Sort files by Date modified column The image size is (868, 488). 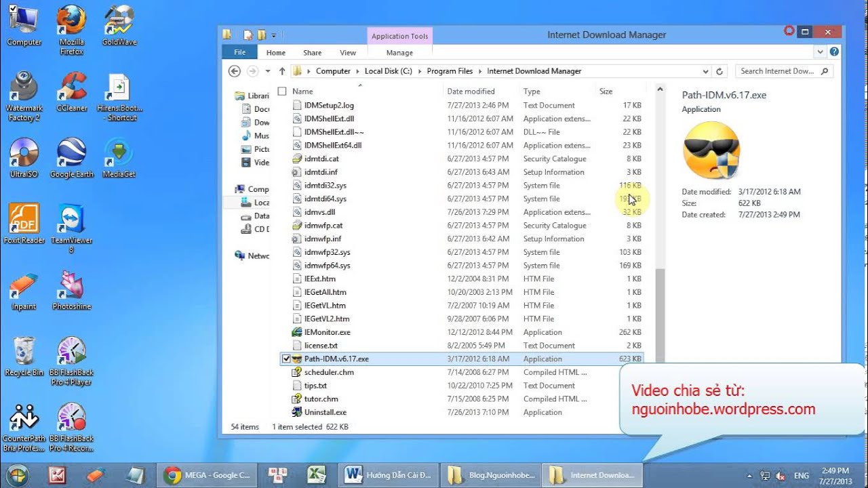coord(471,91)
